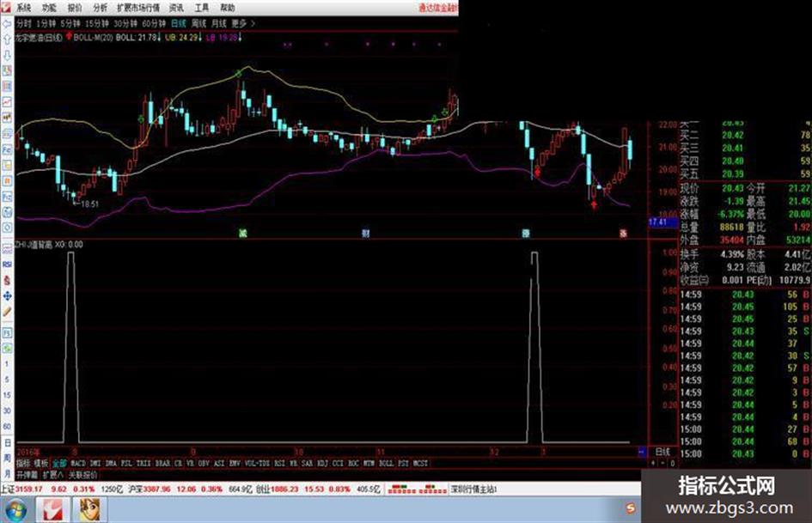Click the sidebar 15 minute shortcut

pos(7,395)
